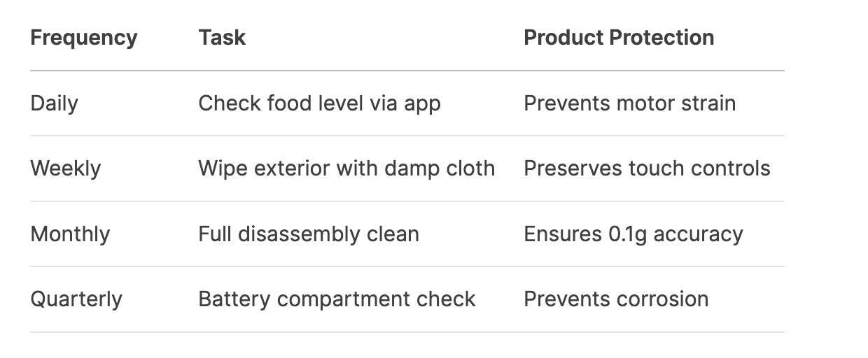The image size is (868, 358).
Task: Select the 'Ensures 0.1g accuracy' cell
Action: click(633, 234)
